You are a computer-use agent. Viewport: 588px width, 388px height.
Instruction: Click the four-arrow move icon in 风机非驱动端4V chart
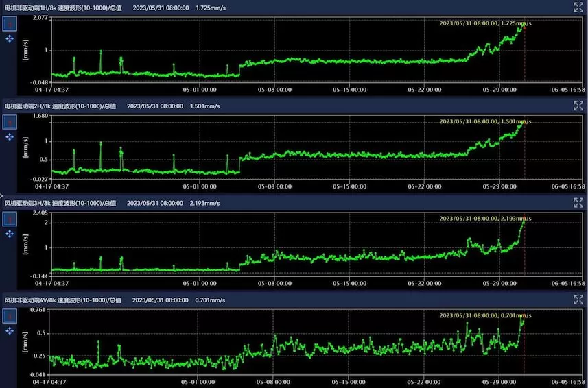[x=10, y=331]
